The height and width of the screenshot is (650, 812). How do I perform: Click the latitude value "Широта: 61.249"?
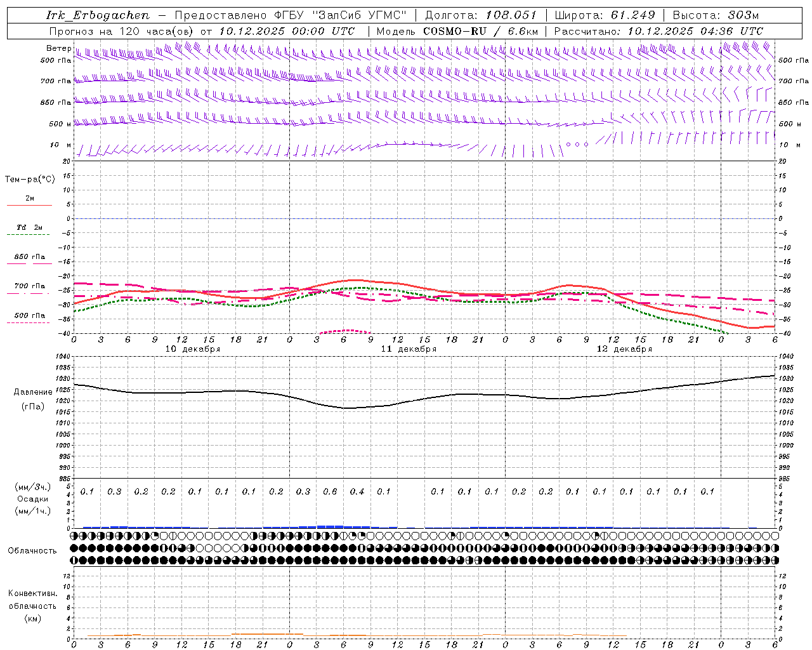click(605, 15)
